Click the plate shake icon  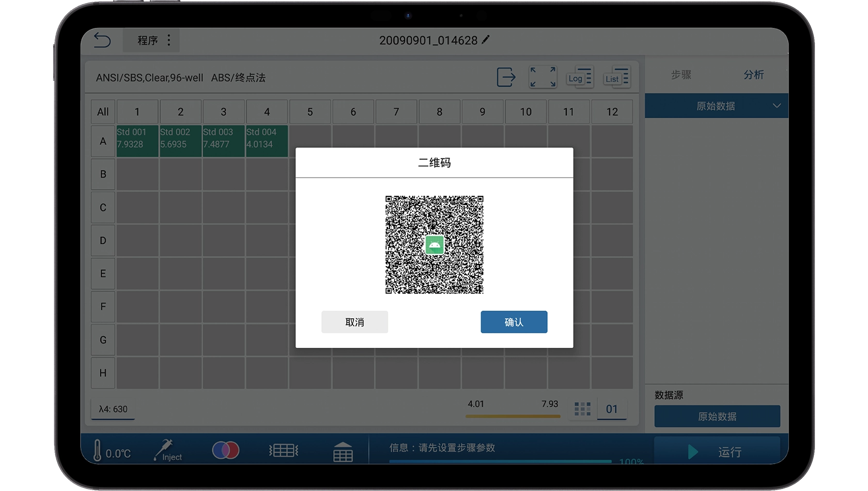[284, 450]
